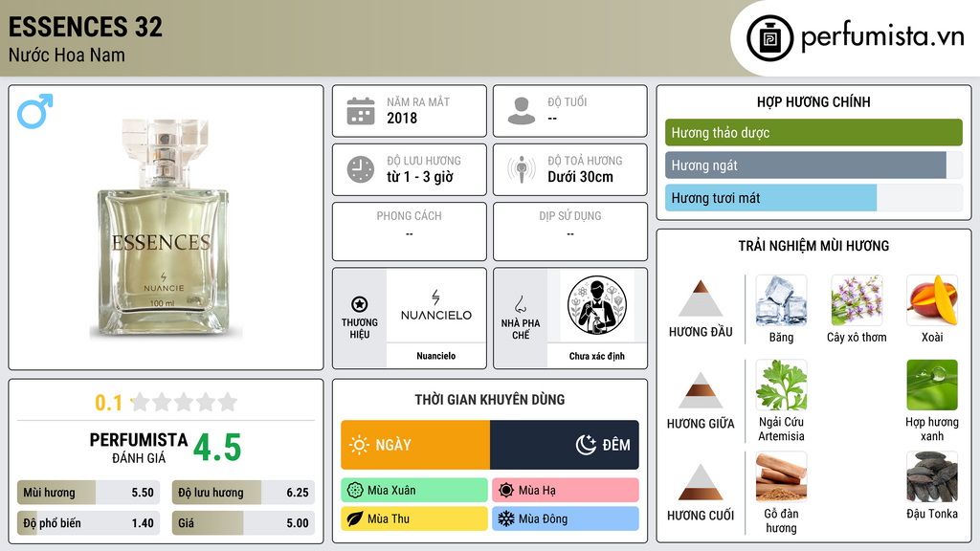
Task: Click the Hợp hương xanh note image
Action: coord(932,385)
